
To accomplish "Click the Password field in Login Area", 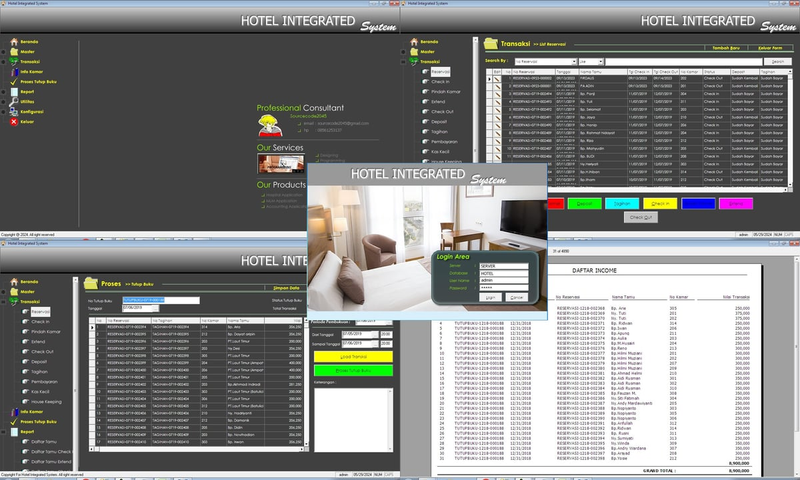I will tap(504, 288).
